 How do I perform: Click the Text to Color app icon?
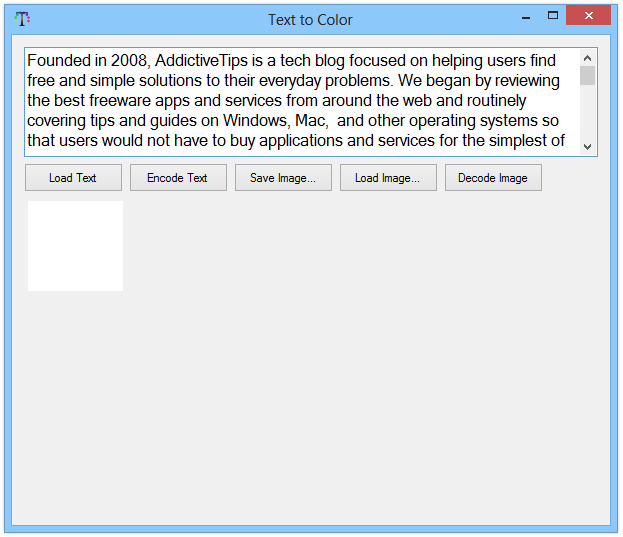(22, 19)
